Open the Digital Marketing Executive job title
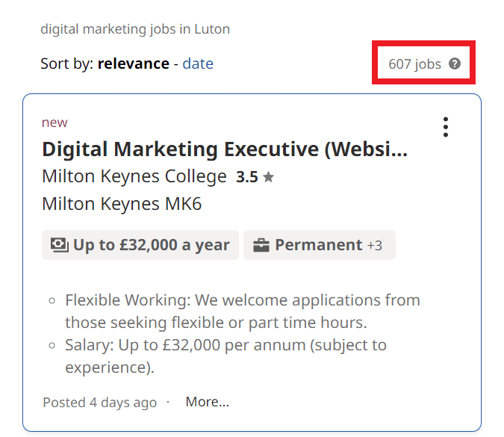This screenshot has width=504, height=437. point(225,149)
